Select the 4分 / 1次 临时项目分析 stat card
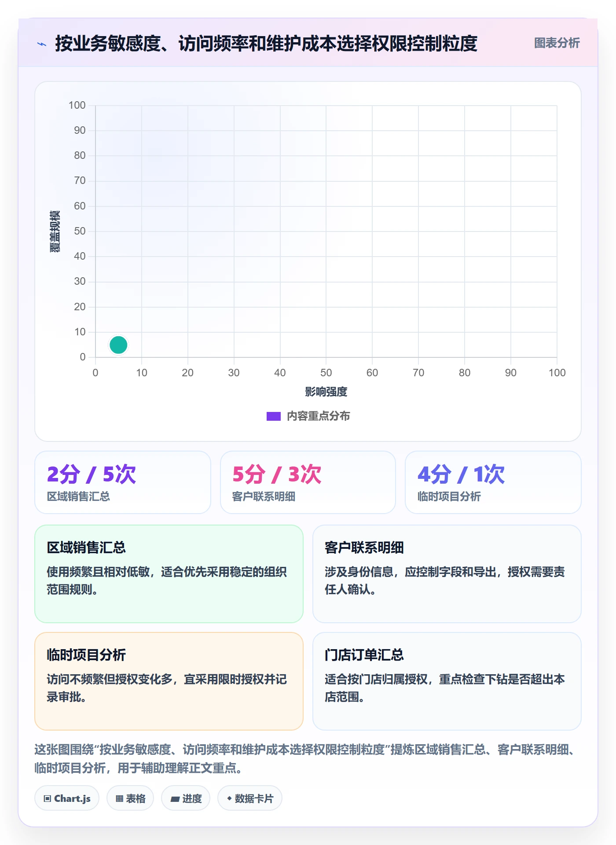 tap(493, 482)
